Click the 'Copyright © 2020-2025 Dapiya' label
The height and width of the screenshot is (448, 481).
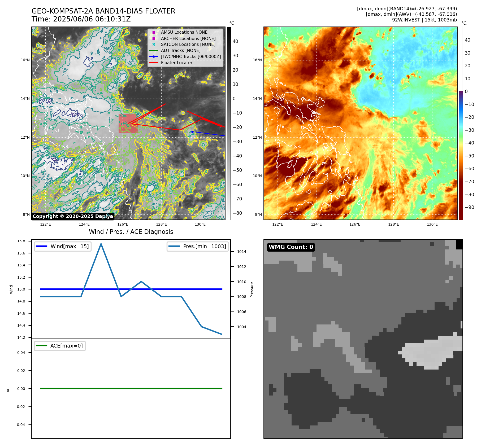pos(73,216)
